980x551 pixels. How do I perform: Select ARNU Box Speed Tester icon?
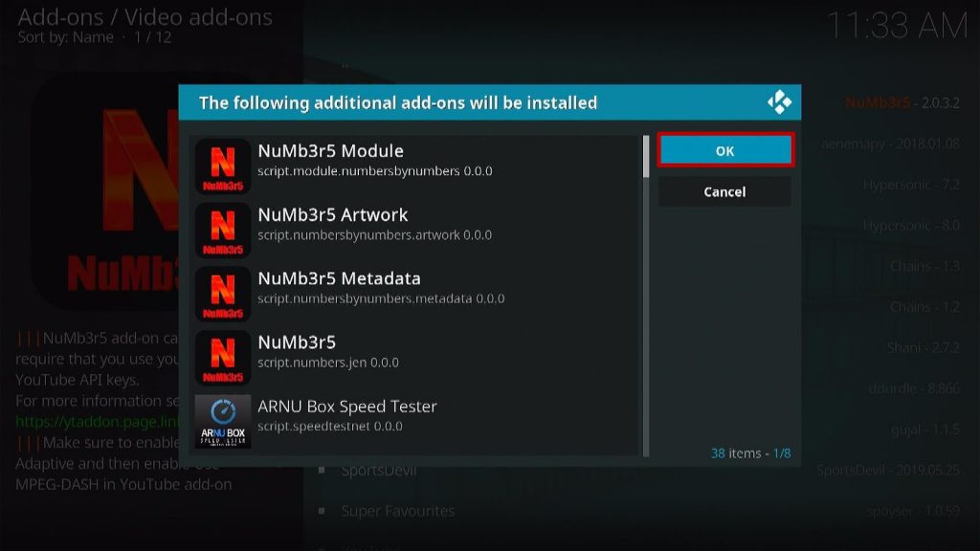tap(222, 421)
